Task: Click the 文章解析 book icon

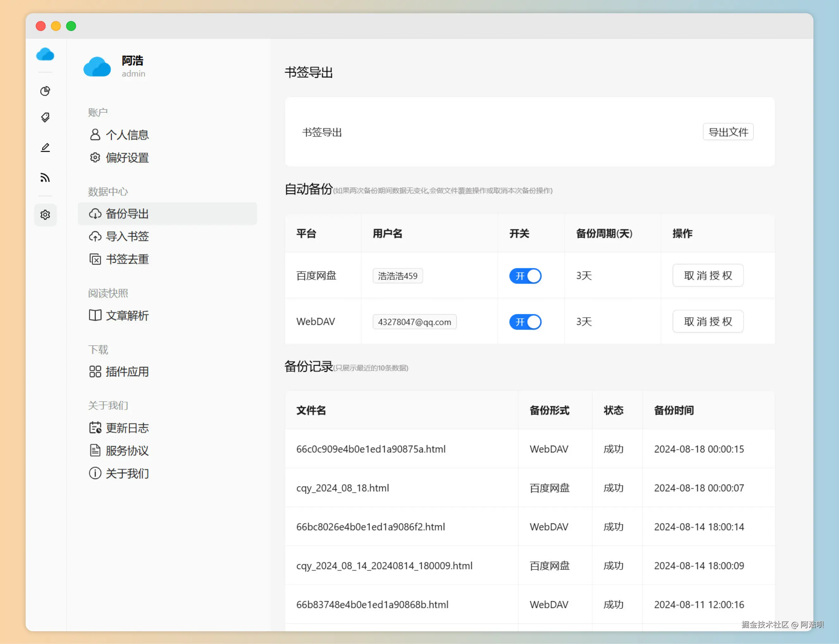Action: pyautogui.click(x=95, y=316)
